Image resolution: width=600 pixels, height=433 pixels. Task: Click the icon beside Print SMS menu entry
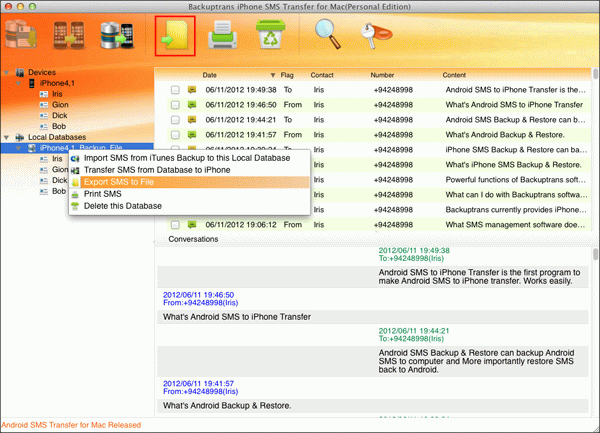point(75,194)
